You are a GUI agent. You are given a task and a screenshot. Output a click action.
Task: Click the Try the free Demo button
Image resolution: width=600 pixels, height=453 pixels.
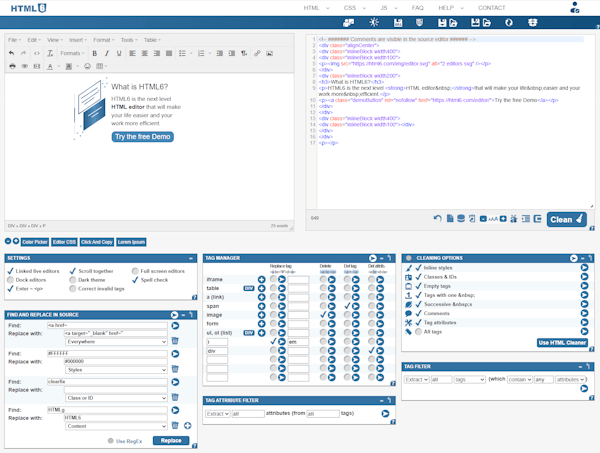[143, 137]
